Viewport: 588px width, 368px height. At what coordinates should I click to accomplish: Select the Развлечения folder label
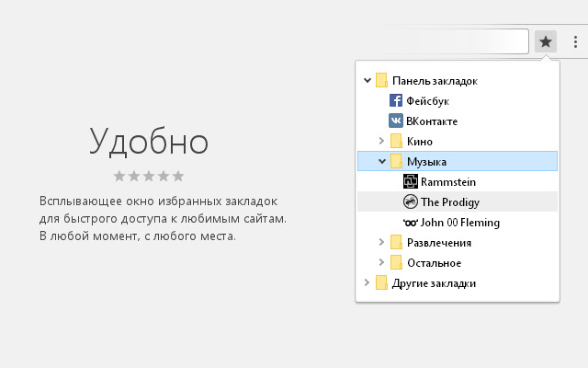(x=439, y=243)
